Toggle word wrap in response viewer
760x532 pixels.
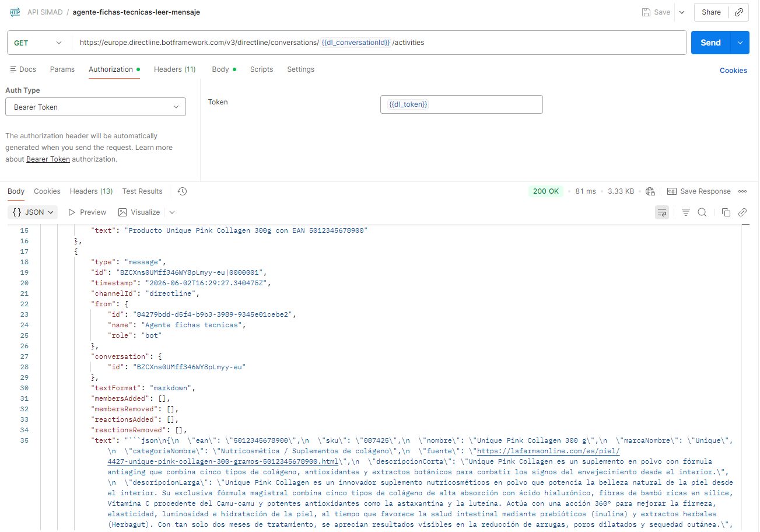coord(662,212)
